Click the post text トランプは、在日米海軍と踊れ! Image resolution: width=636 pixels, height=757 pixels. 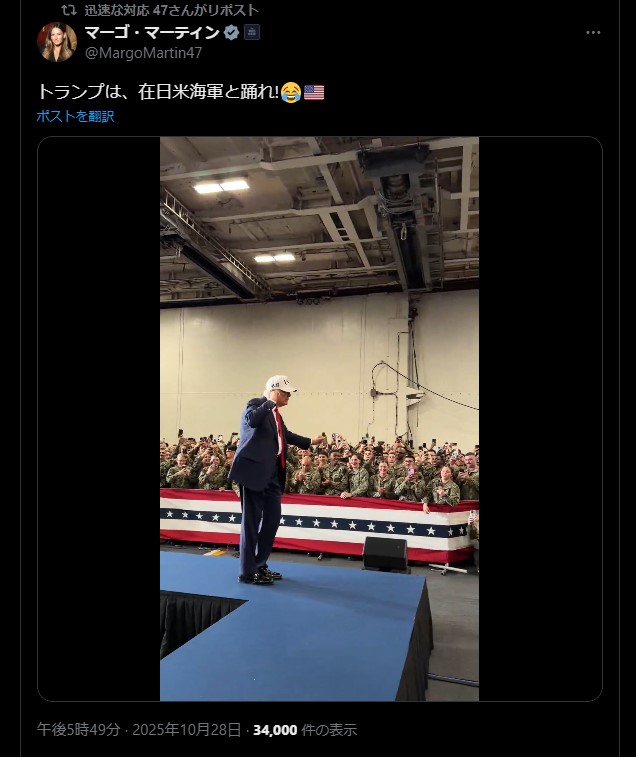point(158,92)
